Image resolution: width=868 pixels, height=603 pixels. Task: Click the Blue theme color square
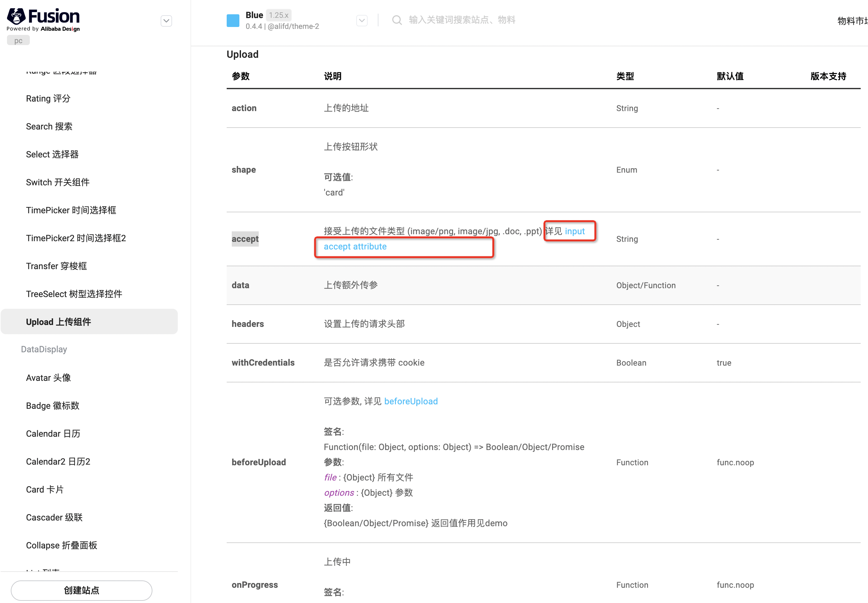[x=233, y=20]
